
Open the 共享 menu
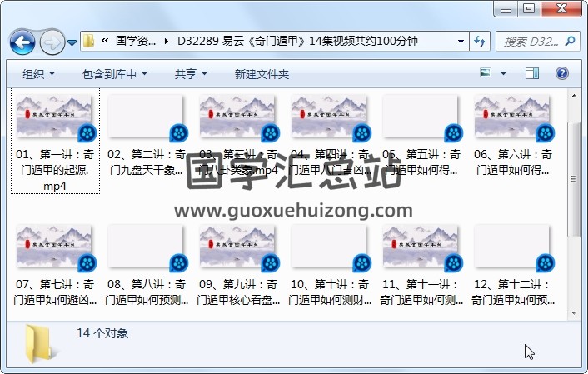coord(191,74)
